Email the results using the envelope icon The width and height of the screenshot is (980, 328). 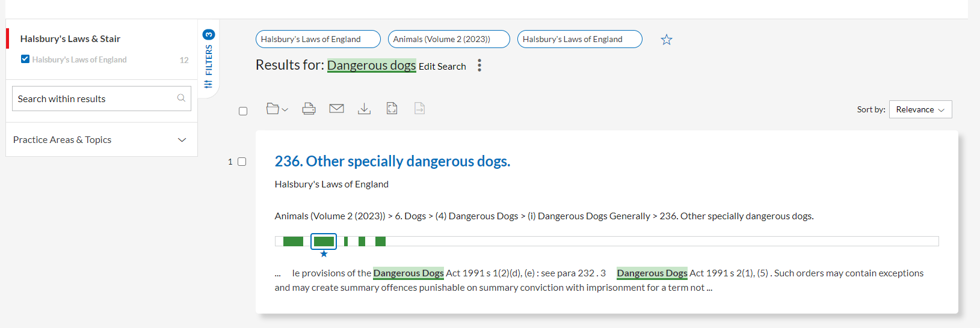[x=336, y=109]
